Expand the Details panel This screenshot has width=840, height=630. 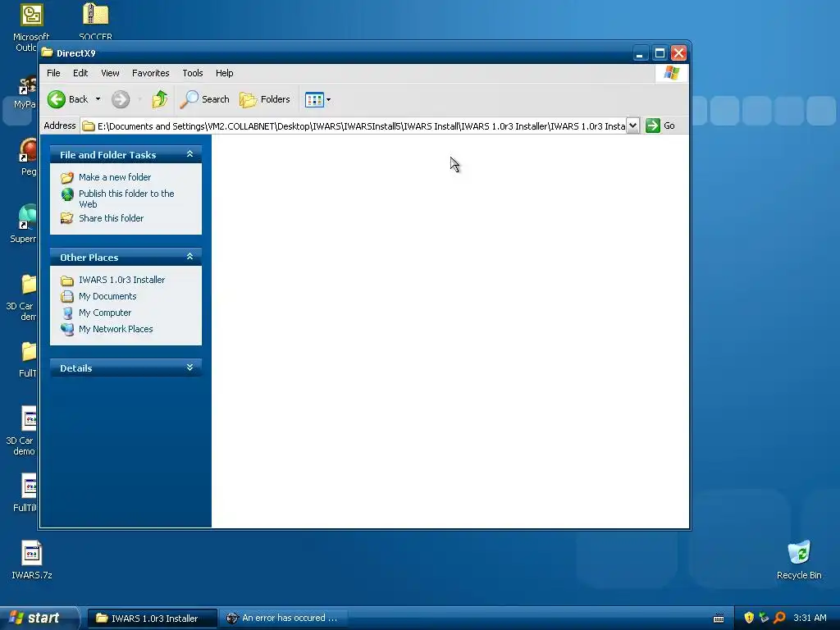click(189, 367)
